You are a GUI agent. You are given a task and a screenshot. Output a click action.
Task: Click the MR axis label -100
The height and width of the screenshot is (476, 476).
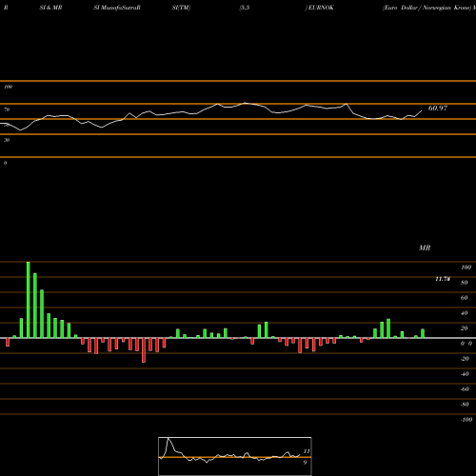[466, 420]
